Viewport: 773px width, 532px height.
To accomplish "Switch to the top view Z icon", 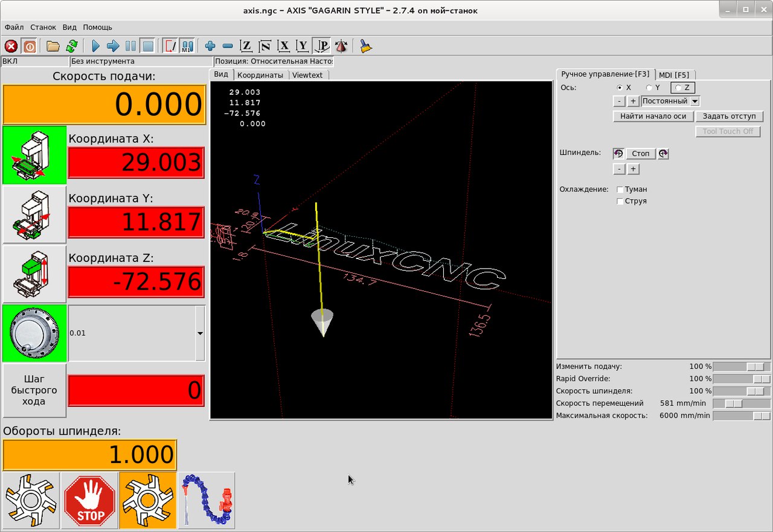I will 246,46.
